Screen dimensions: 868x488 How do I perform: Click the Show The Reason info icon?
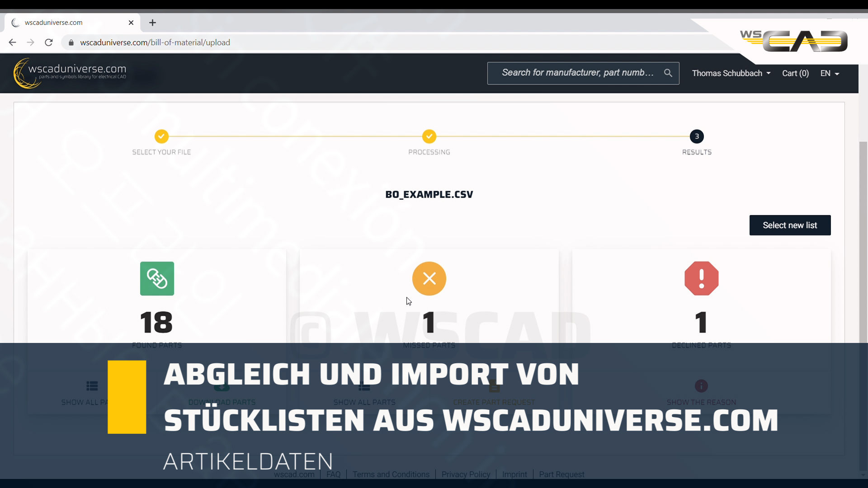pyautogui.click(x=701, y=386)
